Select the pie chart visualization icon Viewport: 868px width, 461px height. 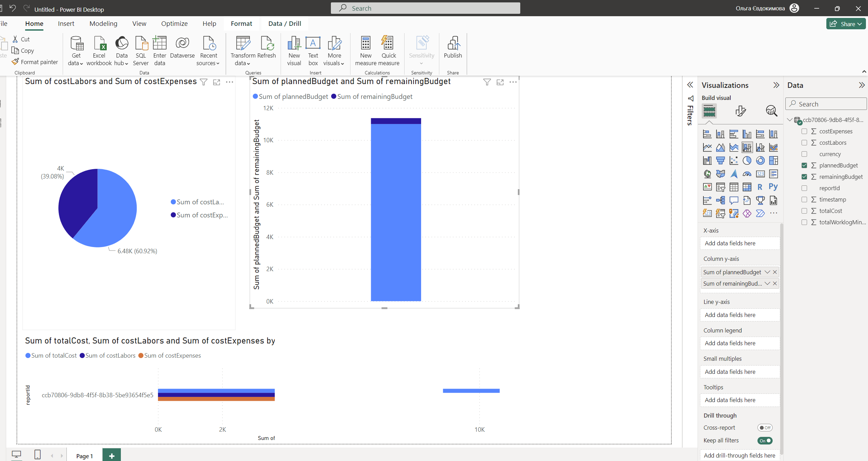click(x=747, y=161)
